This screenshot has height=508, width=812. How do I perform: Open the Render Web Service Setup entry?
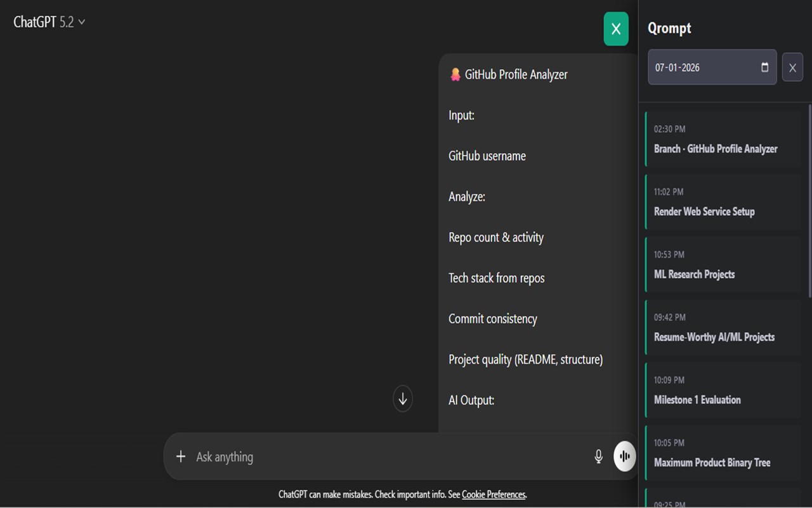[723, 202]
